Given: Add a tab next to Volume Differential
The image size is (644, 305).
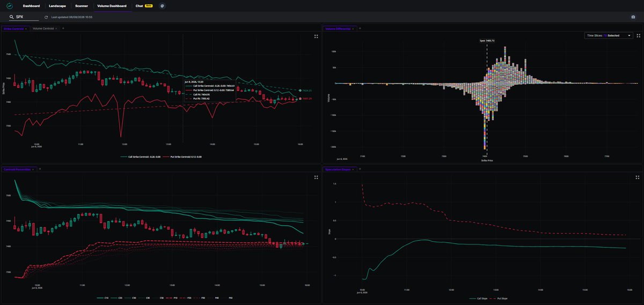Looking at the screenshot, I should pos(360,28).
